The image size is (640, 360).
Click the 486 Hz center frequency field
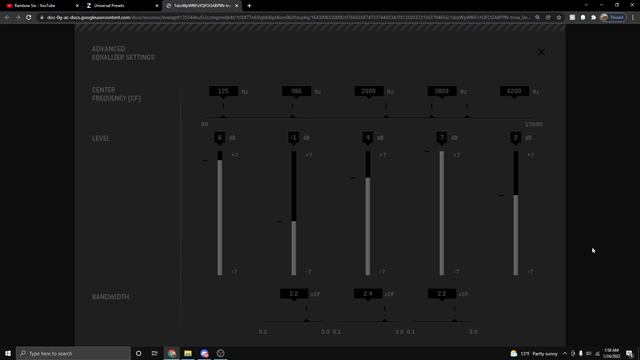[x=296, y=91]
